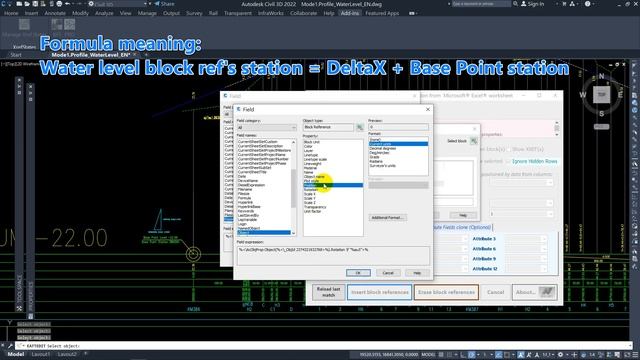
Task: Click the workspace switching gear icon
Action: 560,355
